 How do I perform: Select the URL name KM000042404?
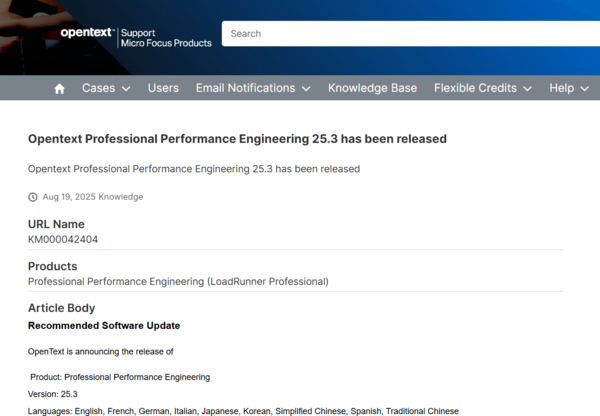click(63, 240)
